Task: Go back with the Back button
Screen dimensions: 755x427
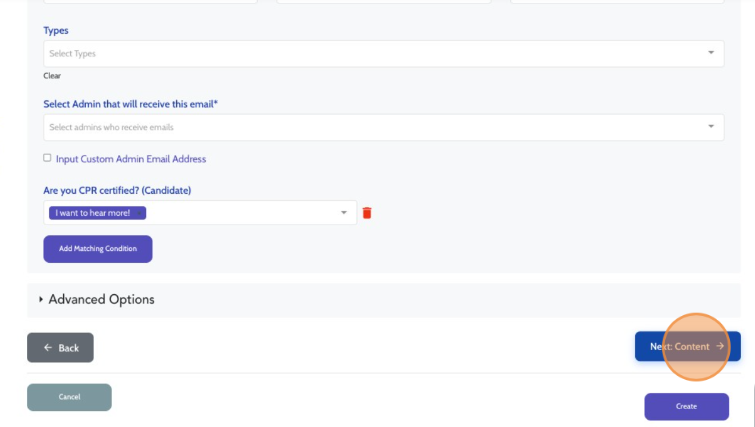Action: coord(60,348)
